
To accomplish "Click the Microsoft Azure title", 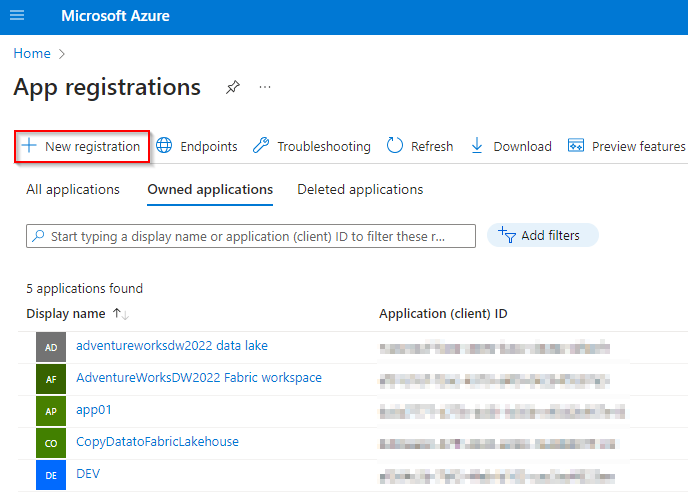I will (115, 16).
